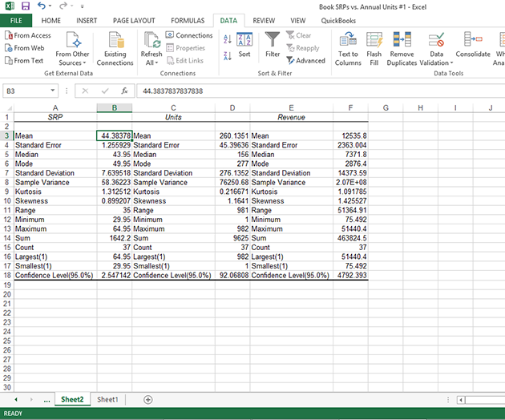Click the From Web icon

[x=8, y=48]
